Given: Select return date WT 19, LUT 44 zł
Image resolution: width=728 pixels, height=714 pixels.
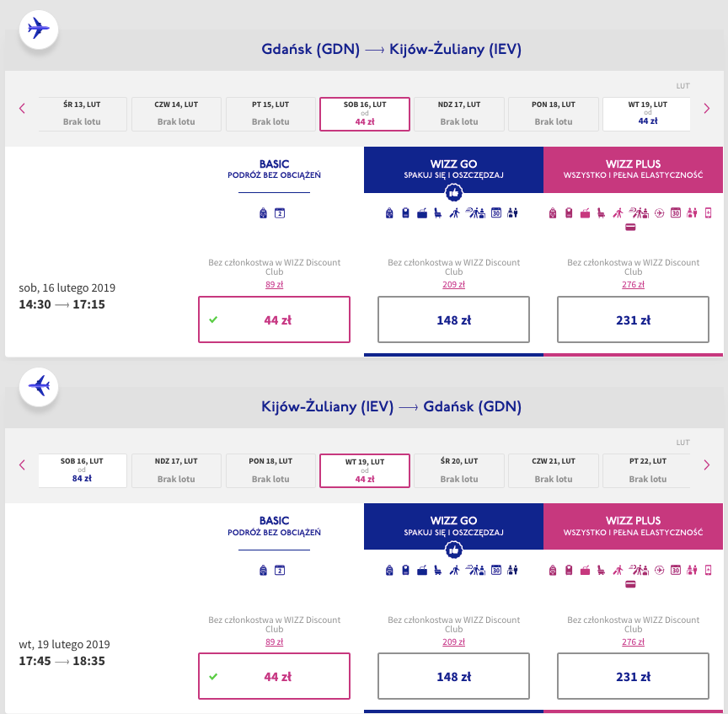Looking at the screenshot, I should pyautogui.click(x=365, y=470).
